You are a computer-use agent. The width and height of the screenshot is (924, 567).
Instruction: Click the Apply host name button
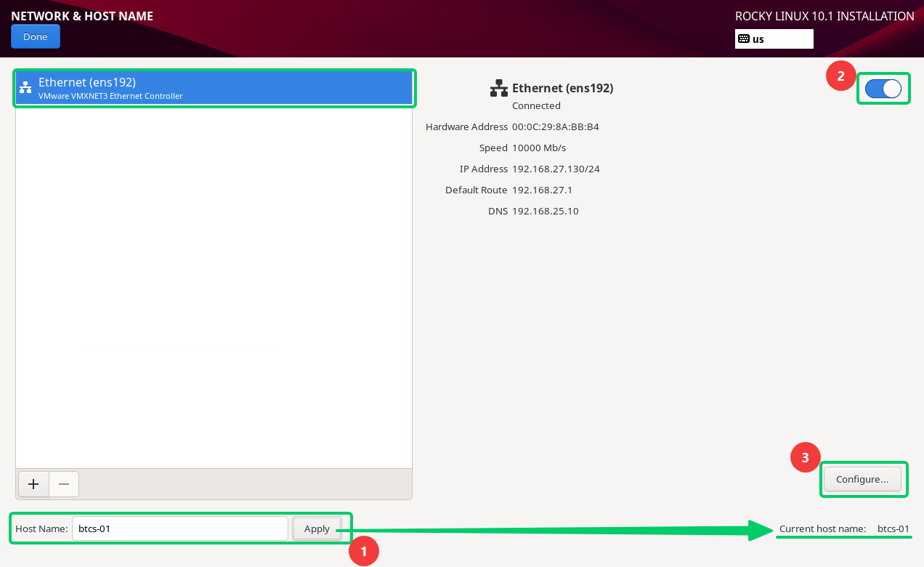(317, 528)
